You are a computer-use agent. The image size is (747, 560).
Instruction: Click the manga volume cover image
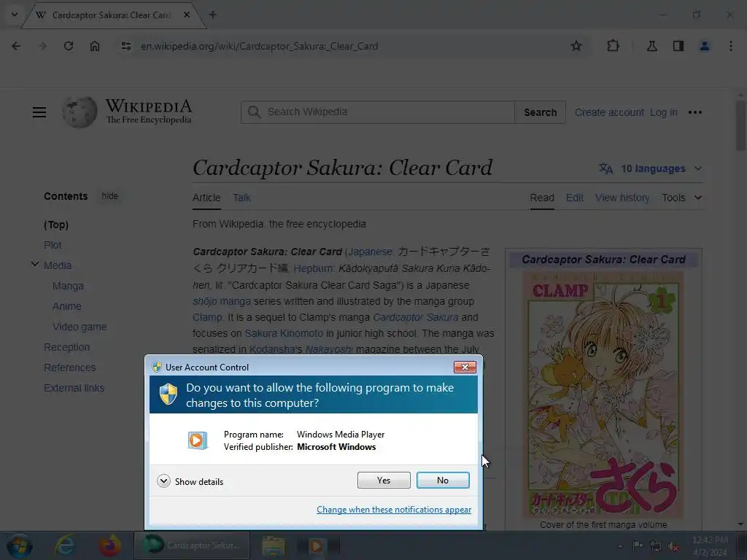point(603,394)
